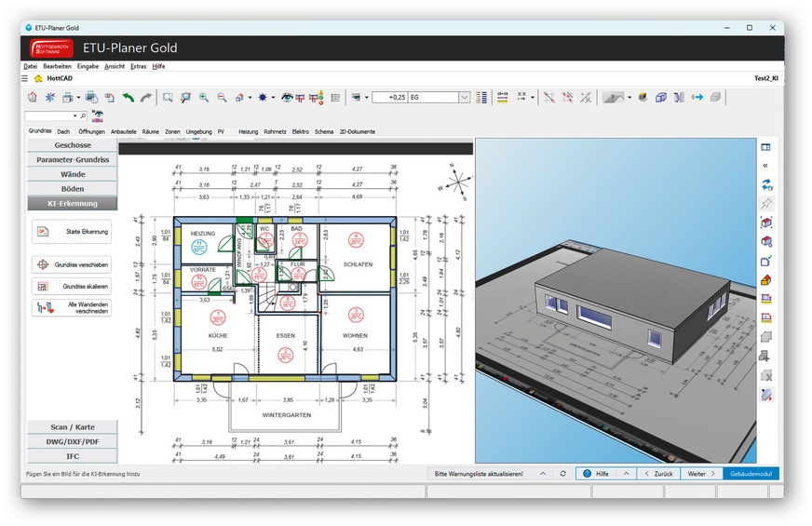Screen dimensions: 812x526
Task: Open the Ansicht menu
Action: coord(115,66)
